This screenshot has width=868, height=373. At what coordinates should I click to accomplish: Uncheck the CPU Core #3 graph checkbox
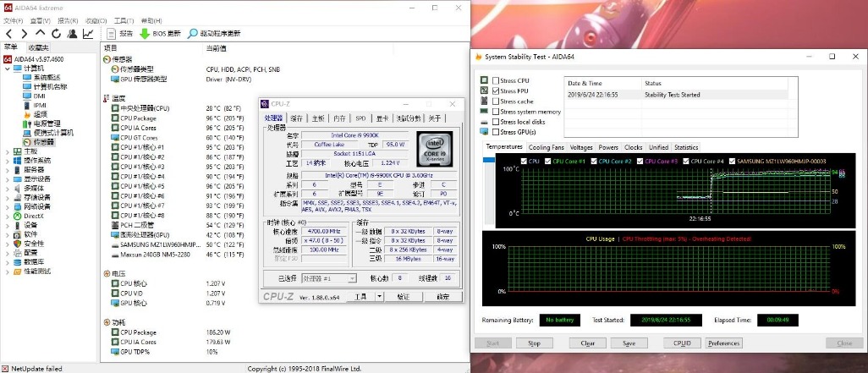pyautogui.click(x=640, y=161)
